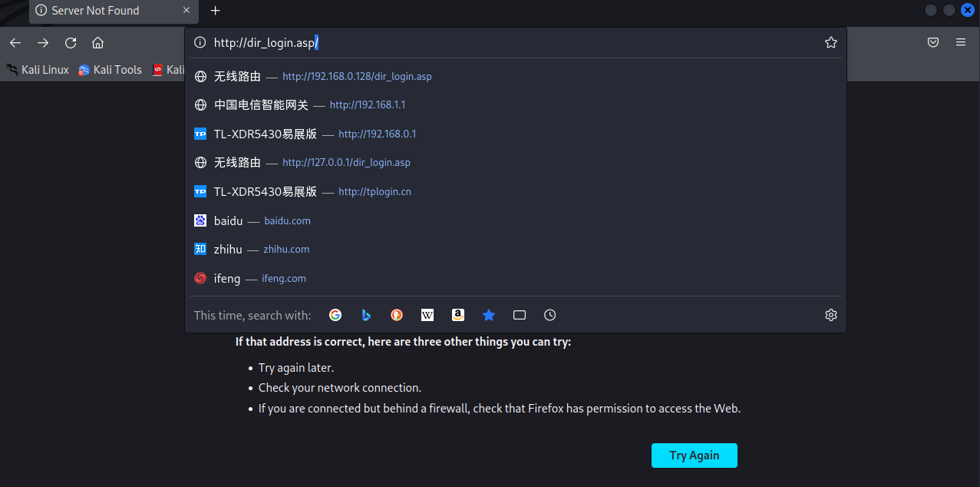This screenshot has width=980, height=487.
Task: Search within History using the clock shortcut
Action: (x=550, y=315)
